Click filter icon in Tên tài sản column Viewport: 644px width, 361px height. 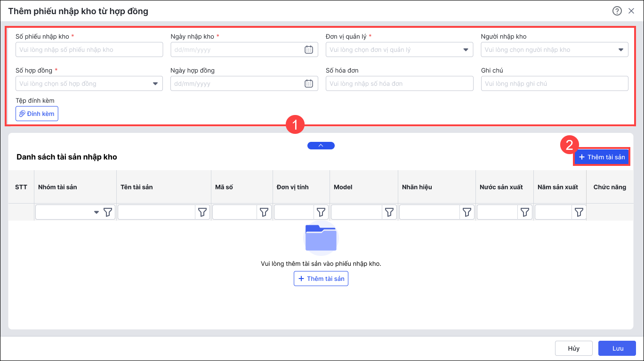[x=202, y=213]
